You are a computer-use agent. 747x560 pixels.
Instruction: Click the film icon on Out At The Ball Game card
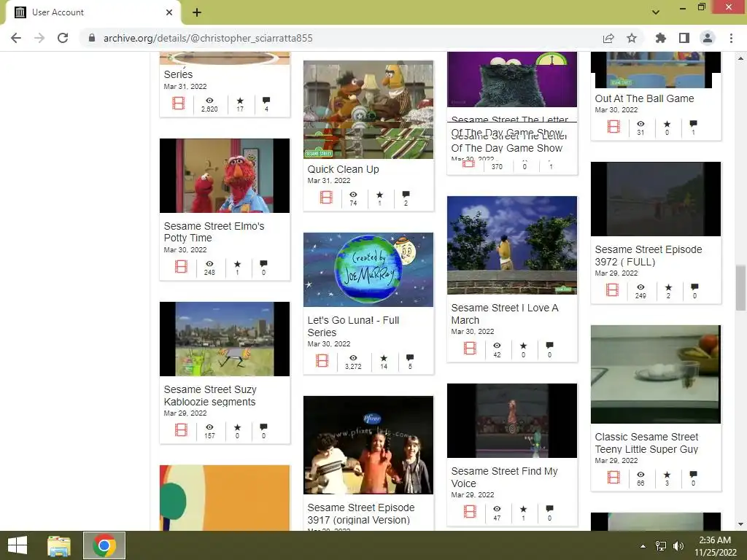click(614, 127)
